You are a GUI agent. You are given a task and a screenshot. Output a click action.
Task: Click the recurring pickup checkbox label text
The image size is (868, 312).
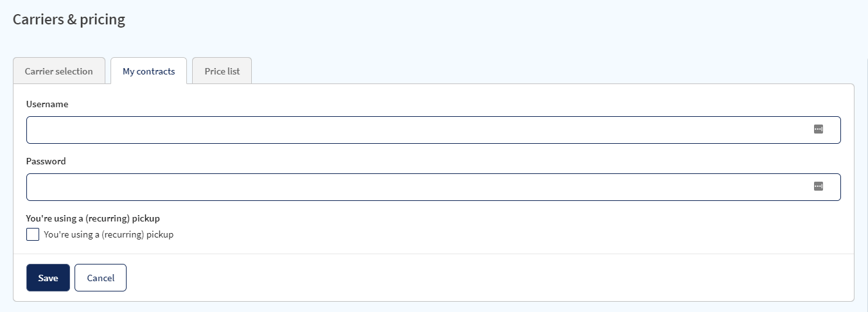tap(109, 235)
